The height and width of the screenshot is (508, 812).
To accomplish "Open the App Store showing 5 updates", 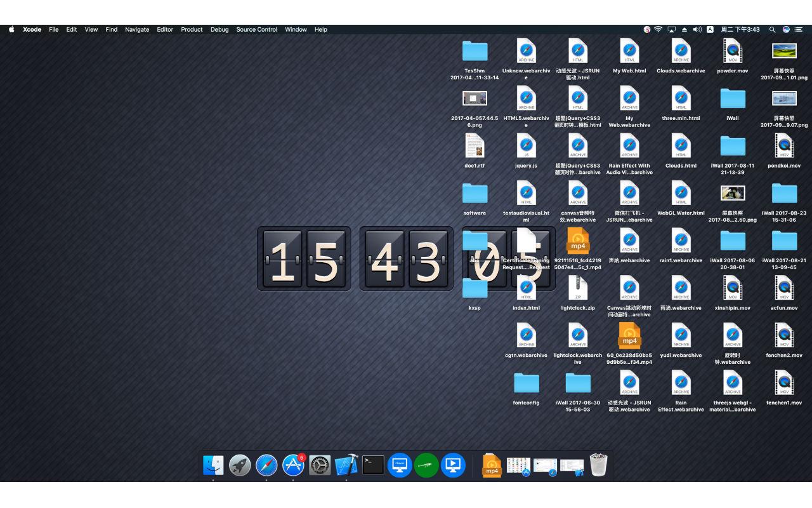I will pyautogui.click(x=293, y=465).
